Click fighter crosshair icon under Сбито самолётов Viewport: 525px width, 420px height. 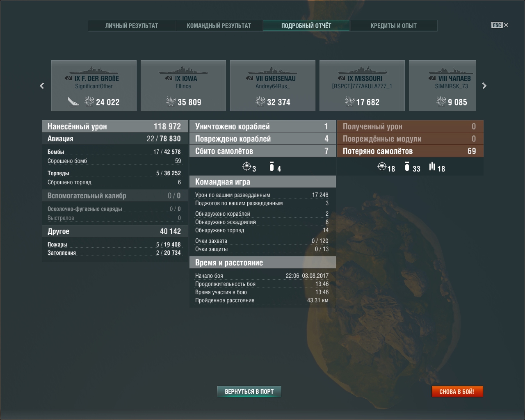coord(247,166)
